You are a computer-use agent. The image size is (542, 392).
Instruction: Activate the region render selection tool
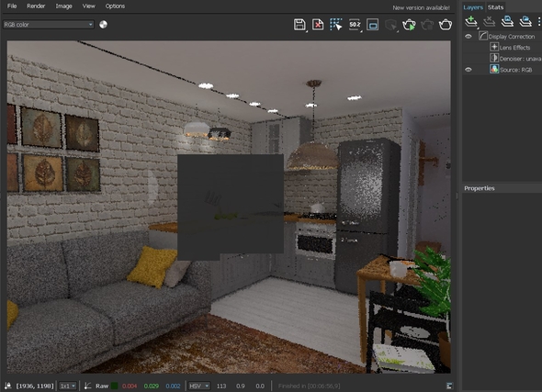[x=336, y=25]
